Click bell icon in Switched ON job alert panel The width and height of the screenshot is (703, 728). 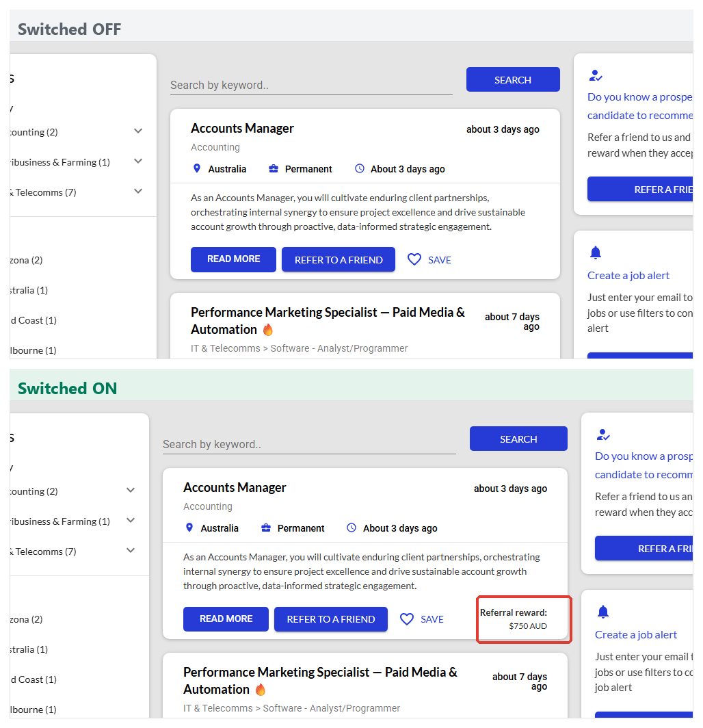[x=602, y=612]
